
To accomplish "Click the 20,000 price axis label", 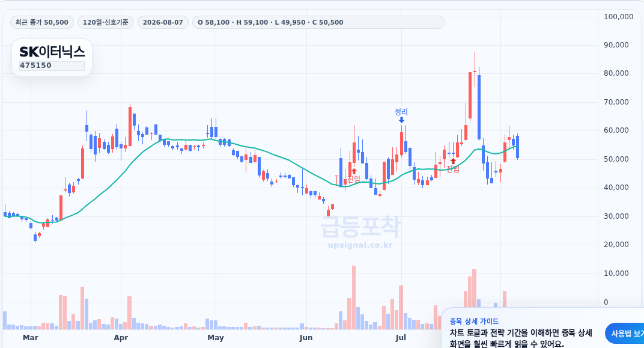I will (x=616, y=245).
